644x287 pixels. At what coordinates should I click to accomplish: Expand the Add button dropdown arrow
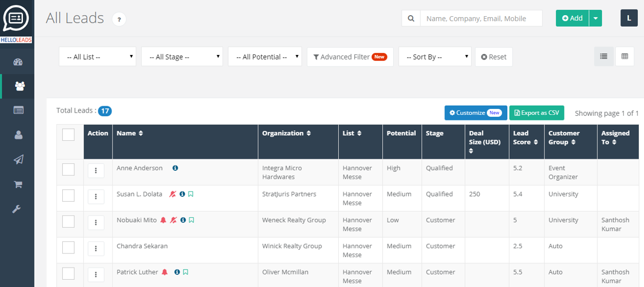coord(595,18)
